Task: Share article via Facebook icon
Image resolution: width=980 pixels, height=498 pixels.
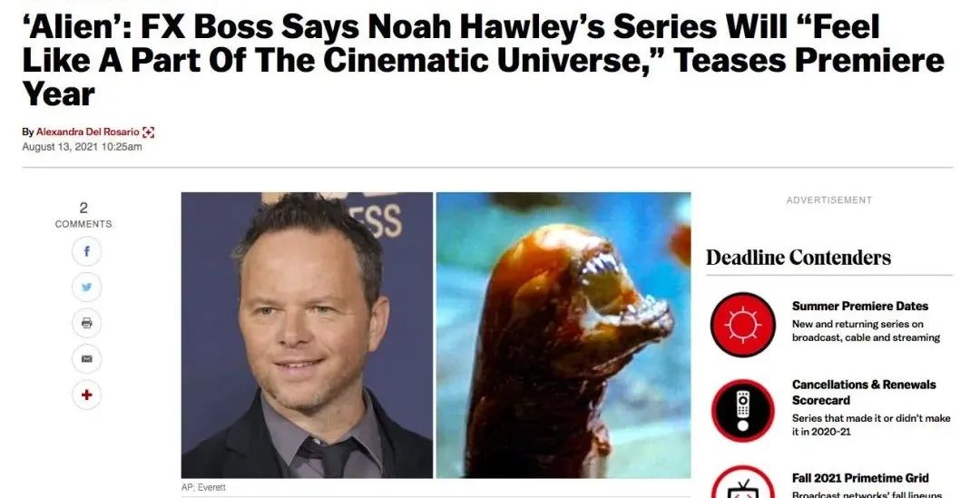Action: pos(86,252)
